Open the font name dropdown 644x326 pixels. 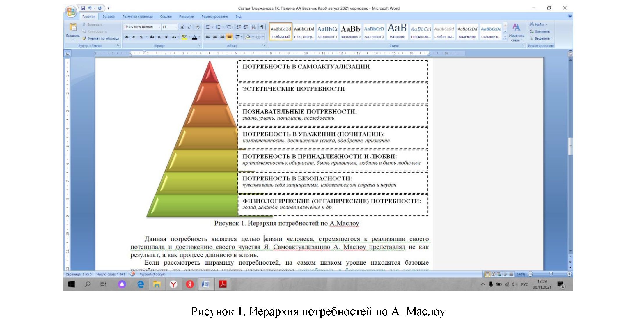(159, 27)
